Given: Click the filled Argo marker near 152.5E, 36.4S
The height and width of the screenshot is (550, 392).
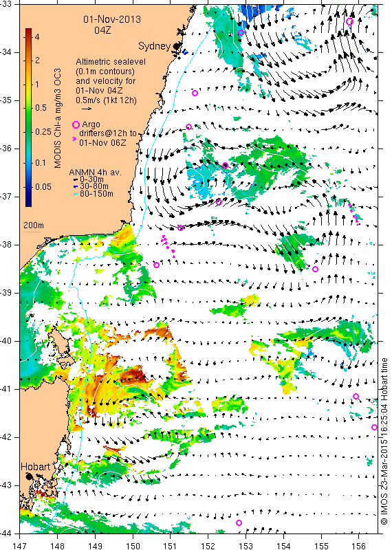Looking at the screenshot, I should (x=225, y=165).
